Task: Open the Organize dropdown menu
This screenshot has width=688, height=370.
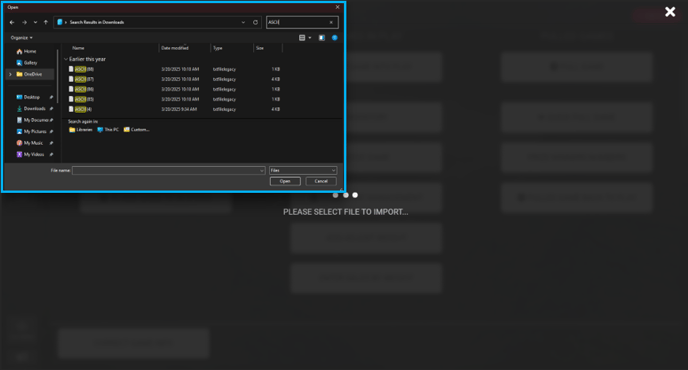Action: point(22,38)
